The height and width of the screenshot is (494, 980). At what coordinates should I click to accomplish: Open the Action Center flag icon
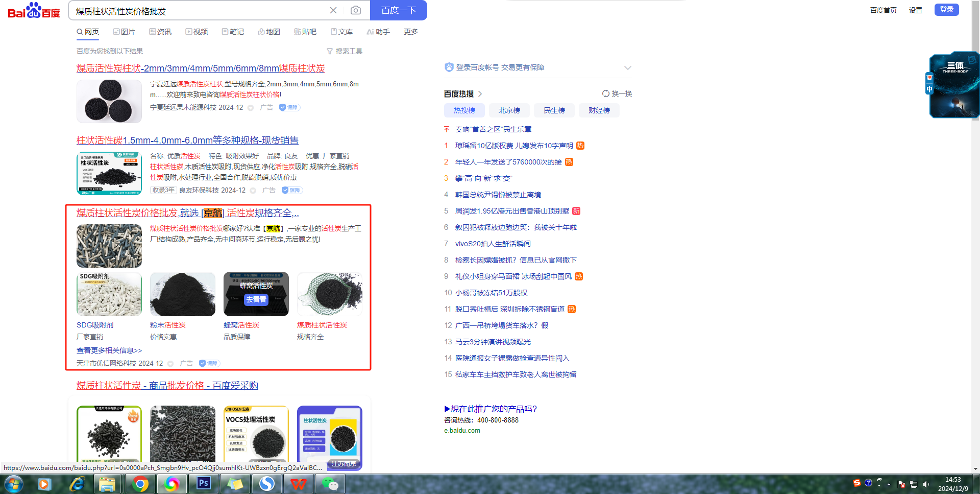click(x=901, y=484)
